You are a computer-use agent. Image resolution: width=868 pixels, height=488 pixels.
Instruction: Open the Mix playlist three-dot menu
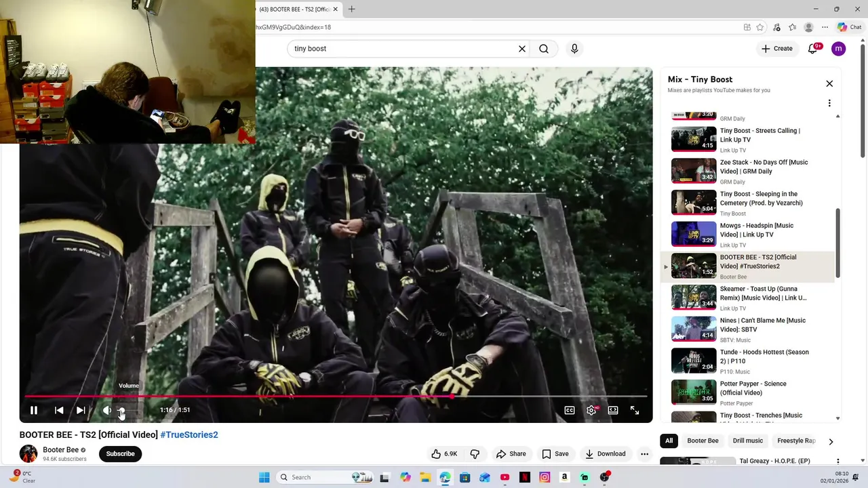tap(829, 103)
